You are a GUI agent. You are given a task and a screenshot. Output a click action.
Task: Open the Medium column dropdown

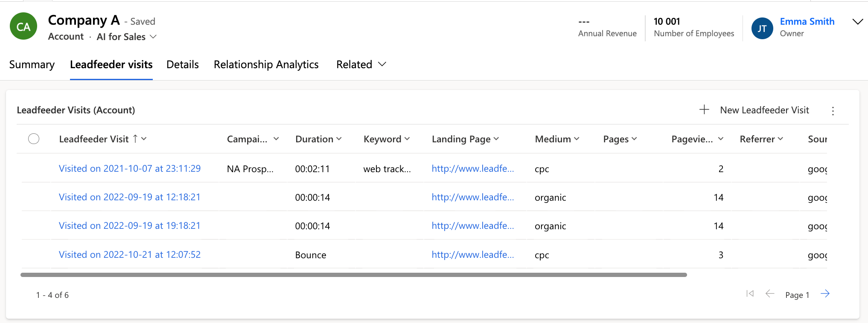click(x=577, y=139)
